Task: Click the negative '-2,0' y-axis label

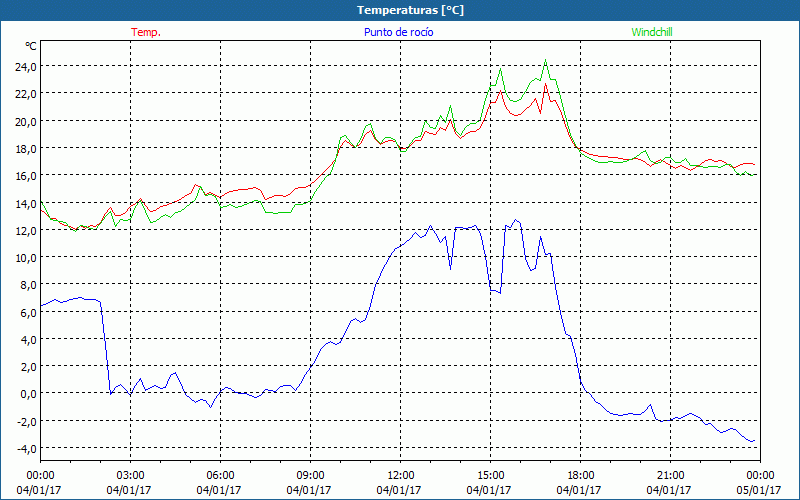Action: 28,421
